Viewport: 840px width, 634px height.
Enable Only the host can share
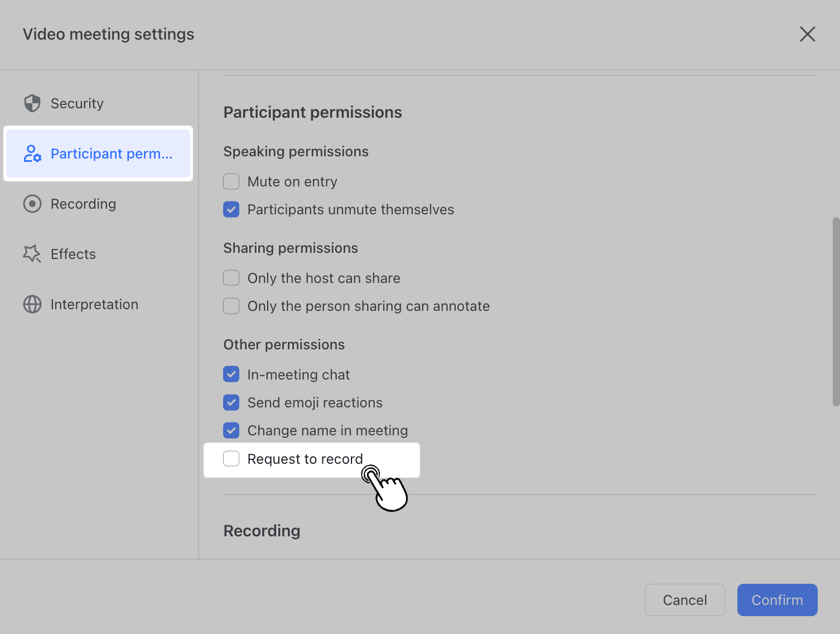tap(231, 278)
